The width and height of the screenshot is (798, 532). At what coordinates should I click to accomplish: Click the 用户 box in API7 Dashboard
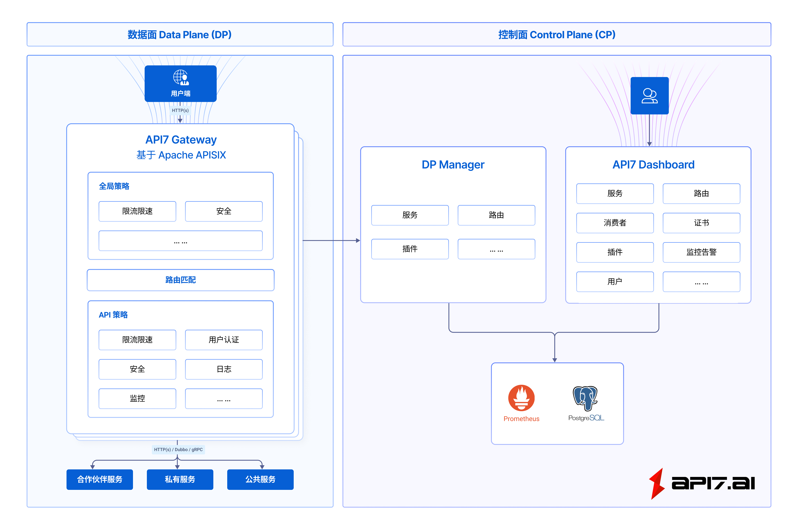(615, 282)
